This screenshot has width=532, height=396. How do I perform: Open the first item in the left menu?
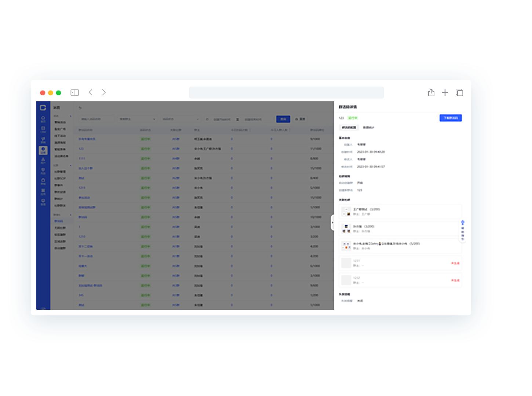tap(60, 122)
